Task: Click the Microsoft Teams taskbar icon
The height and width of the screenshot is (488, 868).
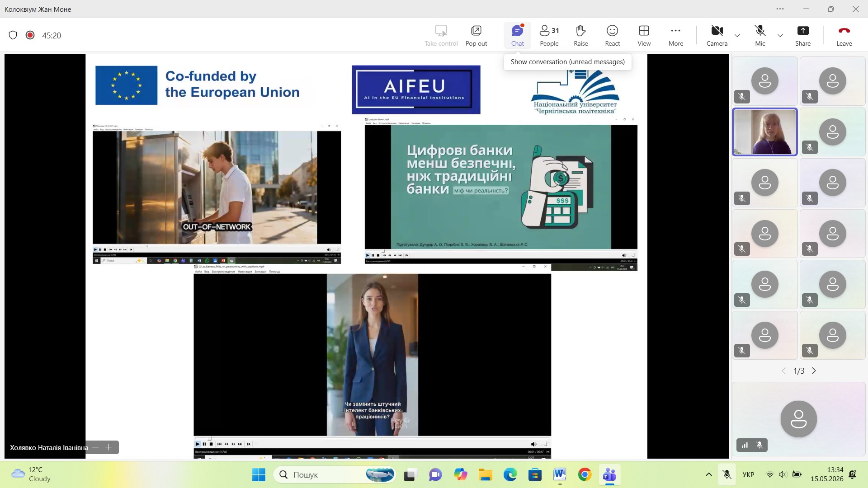Action: [x=609, y=475]
